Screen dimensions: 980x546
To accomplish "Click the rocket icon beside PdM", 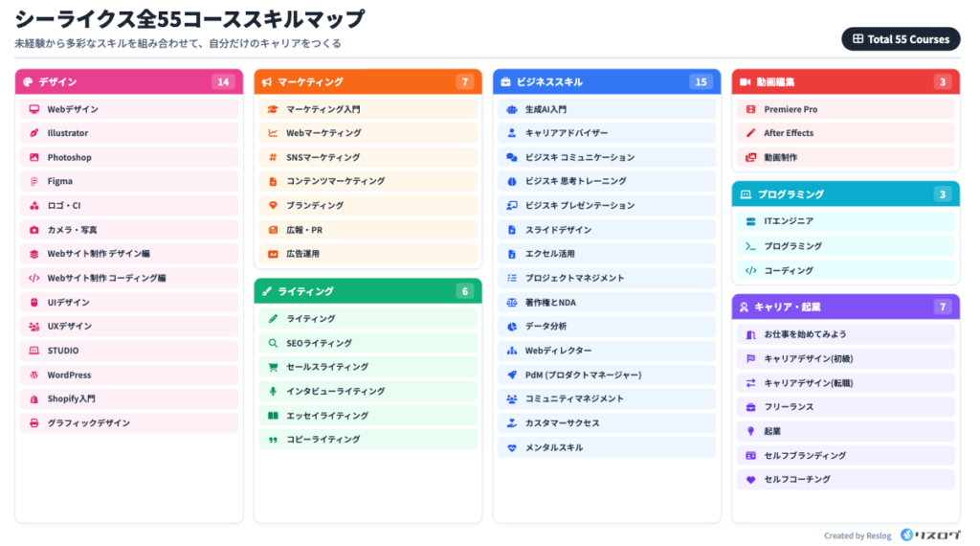I will 512,375.
